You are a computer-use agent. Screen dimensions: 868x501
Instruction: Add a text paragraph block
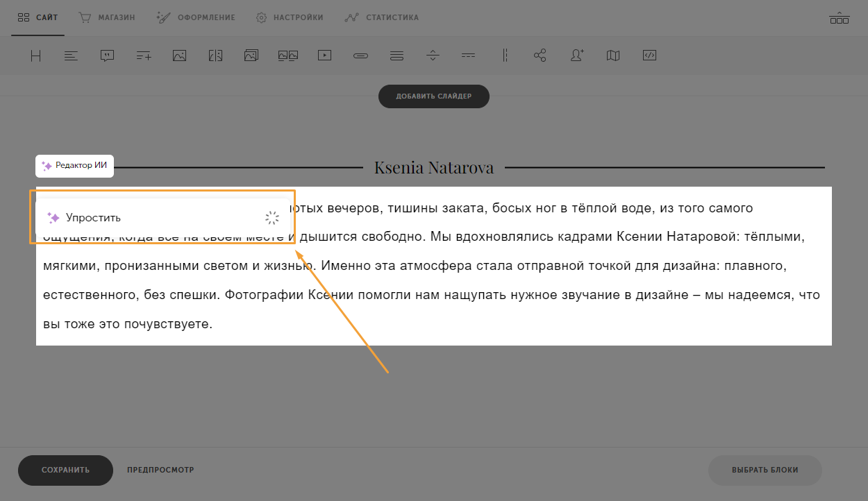coord(71,56)
